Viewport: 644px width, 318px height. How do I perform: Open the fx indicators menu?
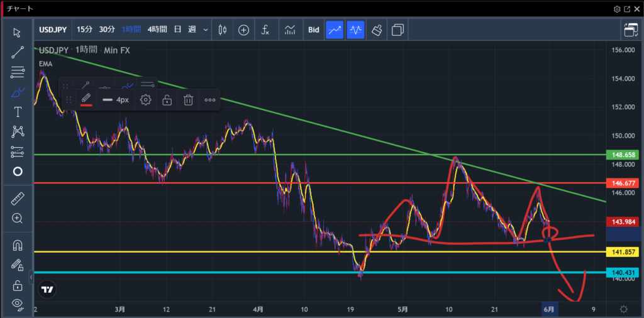pyautogui.click(x=265, y=30)
